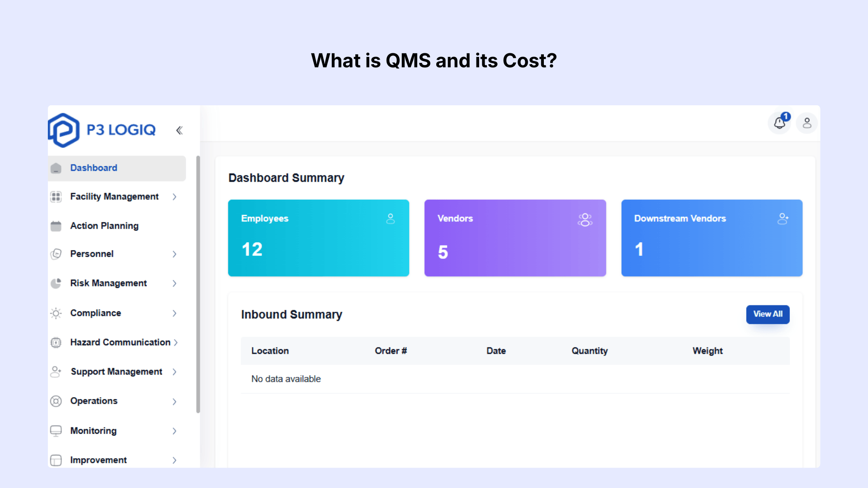868x488 pixels.
Task: Click the Monitoring display icon
Action: point(56,431)
